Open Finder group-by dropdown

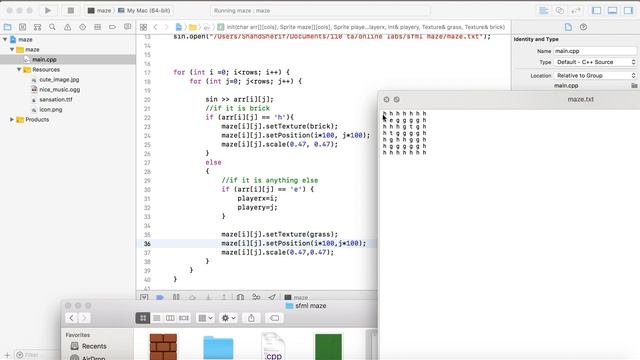[205, 318]
